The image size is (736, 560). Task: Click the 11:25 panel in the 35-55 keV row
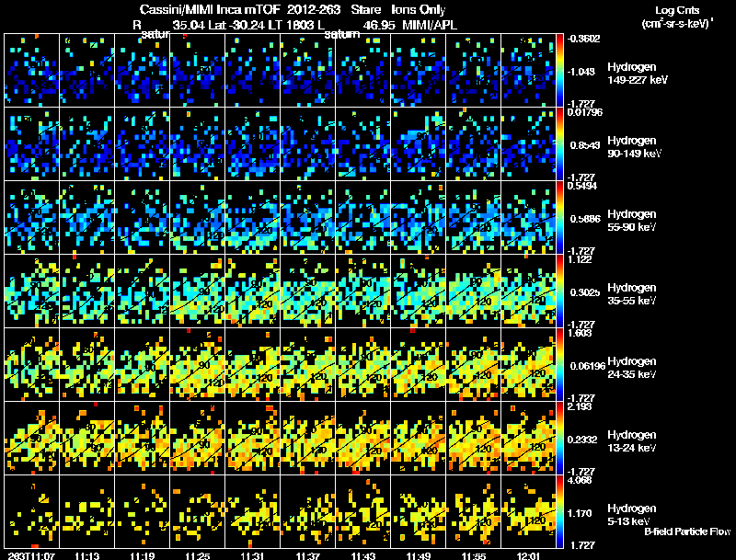[x=198, y=291]
